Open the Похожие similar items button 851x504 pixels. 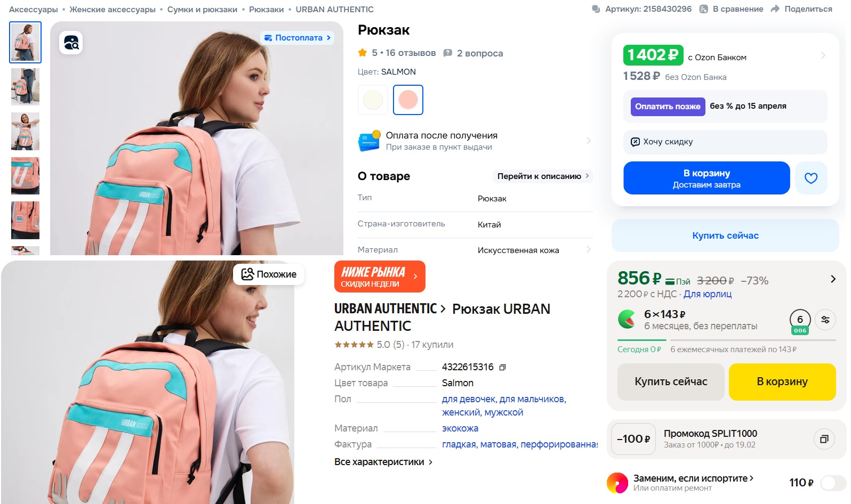[x=269, y=274]
